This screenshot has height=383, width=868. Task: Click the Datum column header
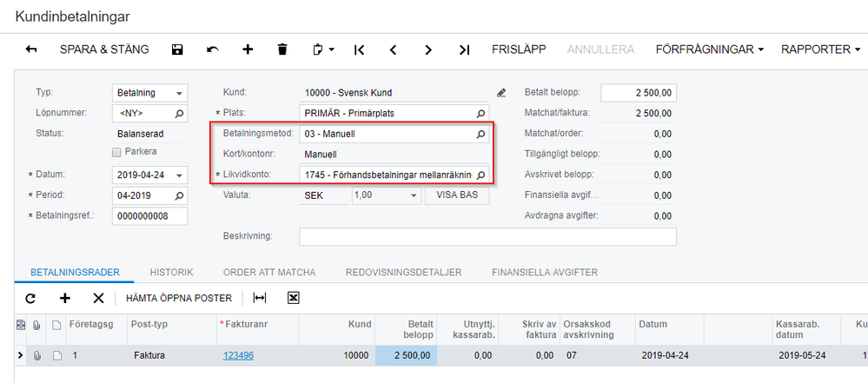pos(670,330)
